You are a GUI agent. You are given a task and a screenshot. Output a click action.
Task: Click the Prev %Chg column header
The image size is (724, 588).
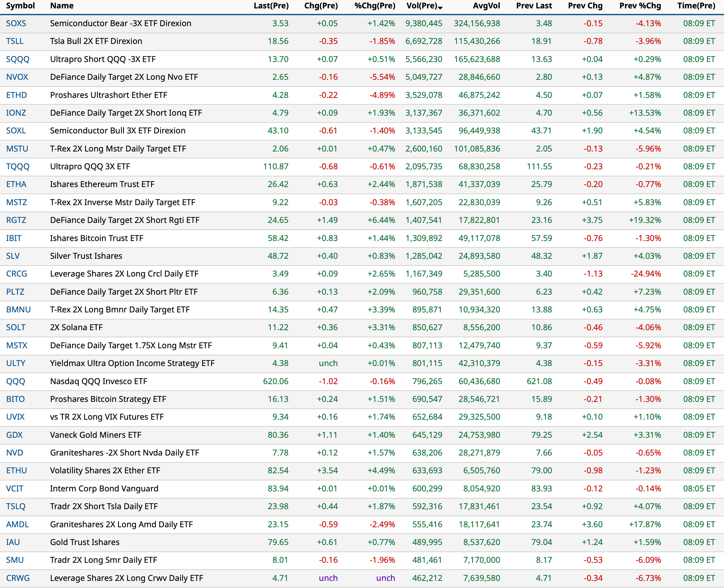(640, 6)
